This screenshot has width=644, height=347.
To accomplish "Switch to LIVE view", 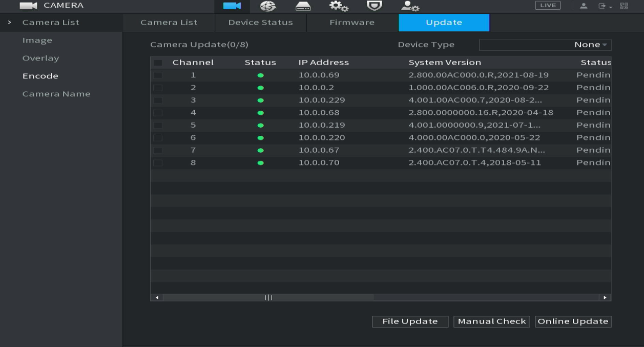I will [548, 6].
